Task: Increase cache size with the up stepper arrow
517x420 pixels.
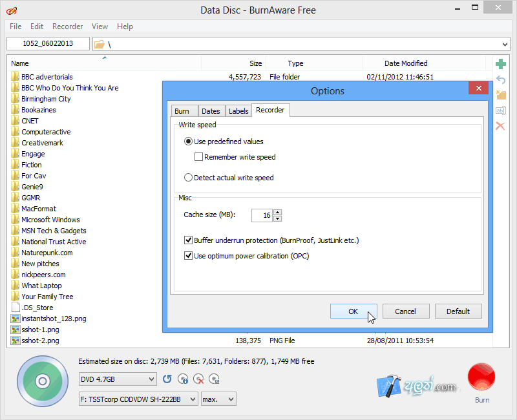Action: pyautogui.click(x=279, y=213)
